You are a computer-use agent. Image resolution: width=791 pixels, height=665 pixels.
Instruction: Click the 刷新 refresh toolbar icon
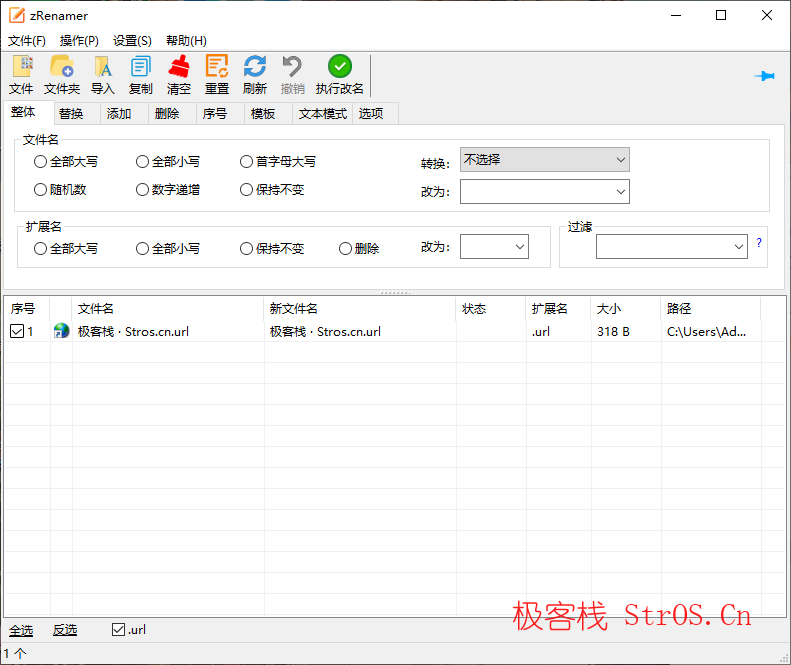click(255, 67)
